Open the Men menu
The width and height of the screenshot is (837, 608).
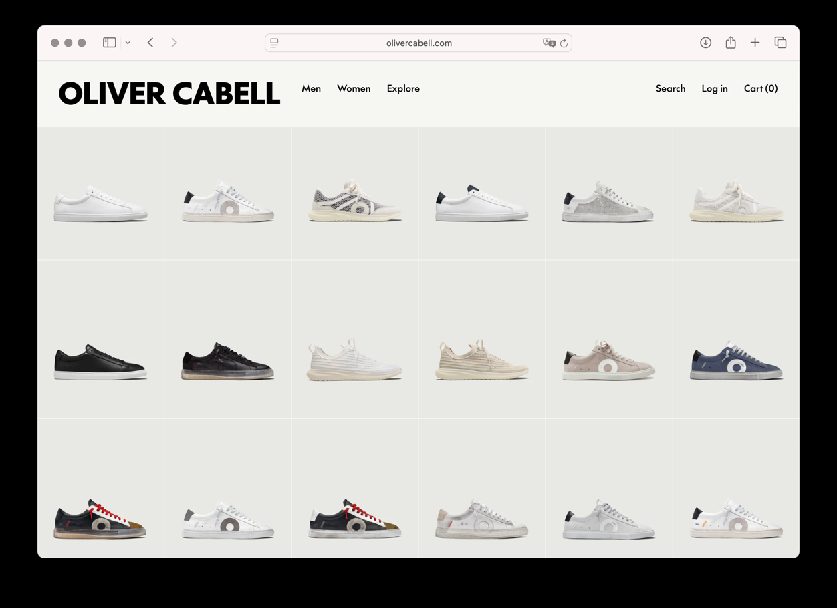[311, 89]
